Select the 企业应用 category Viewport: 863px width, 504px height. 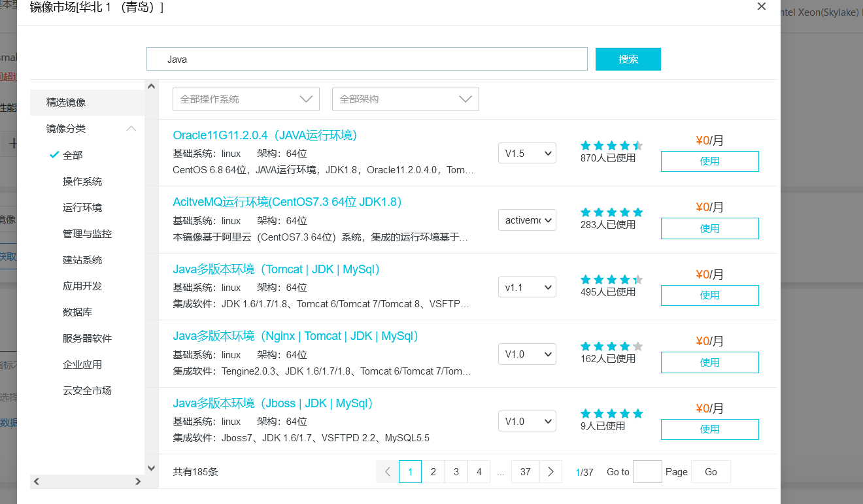[x=82, y=365]
